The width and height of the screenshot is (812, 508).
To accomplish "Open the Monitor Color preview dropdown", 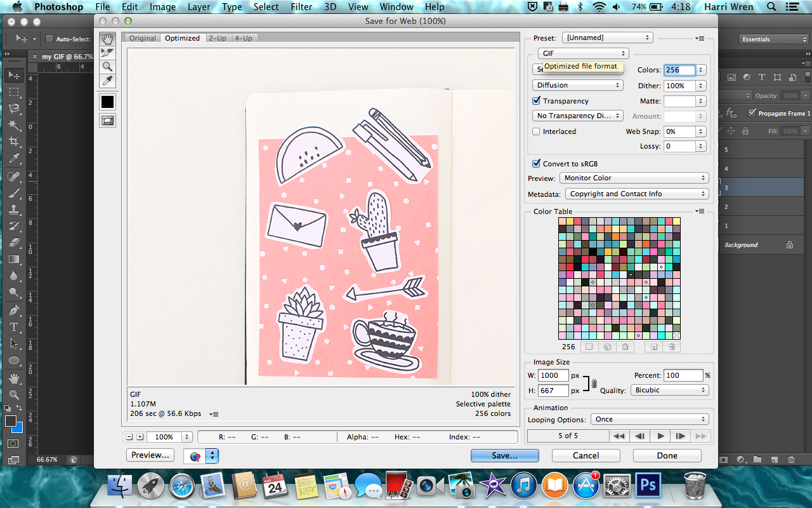I will [x=634, y=178].
